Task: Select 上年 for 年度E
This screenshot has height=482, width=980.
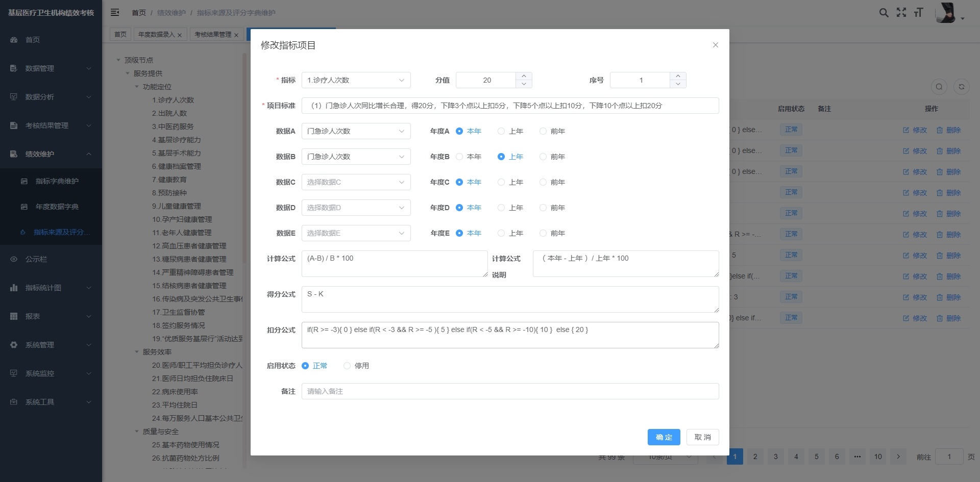Action: coord(510,233)
